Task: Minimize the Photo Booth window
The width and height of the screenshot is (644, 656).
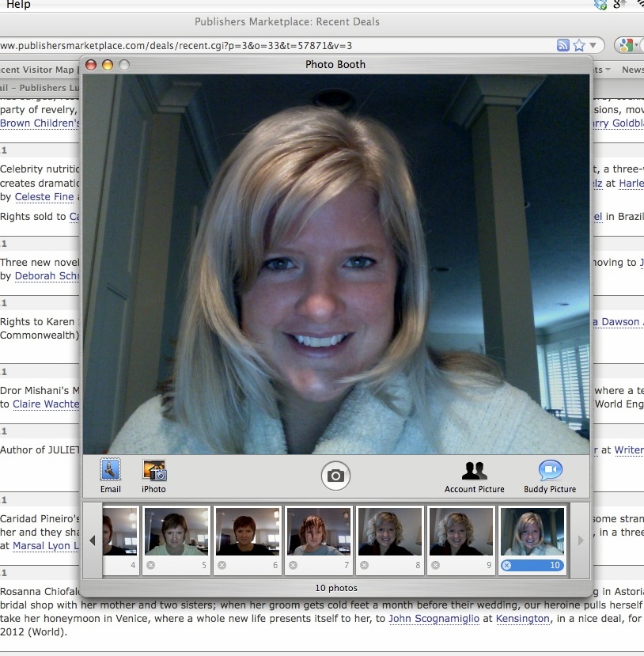Action: pos(108,65)
